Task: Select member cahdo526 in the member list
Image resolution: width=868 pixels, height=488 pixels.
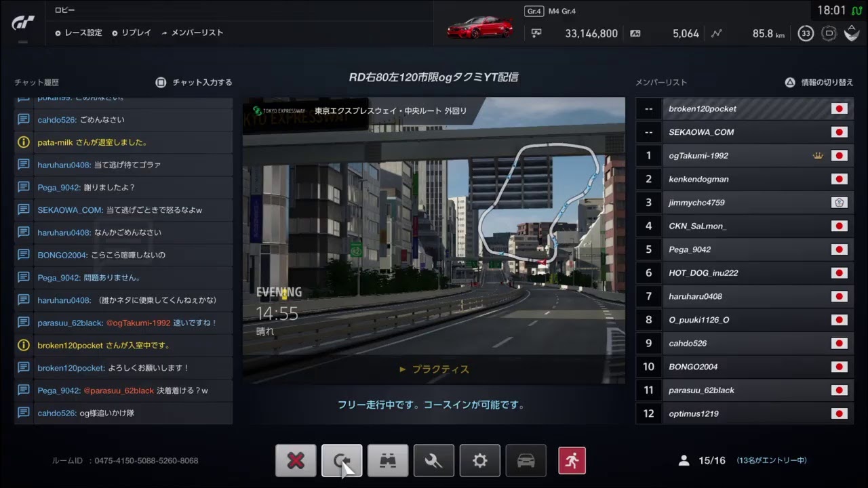Action: coord(745,343)
